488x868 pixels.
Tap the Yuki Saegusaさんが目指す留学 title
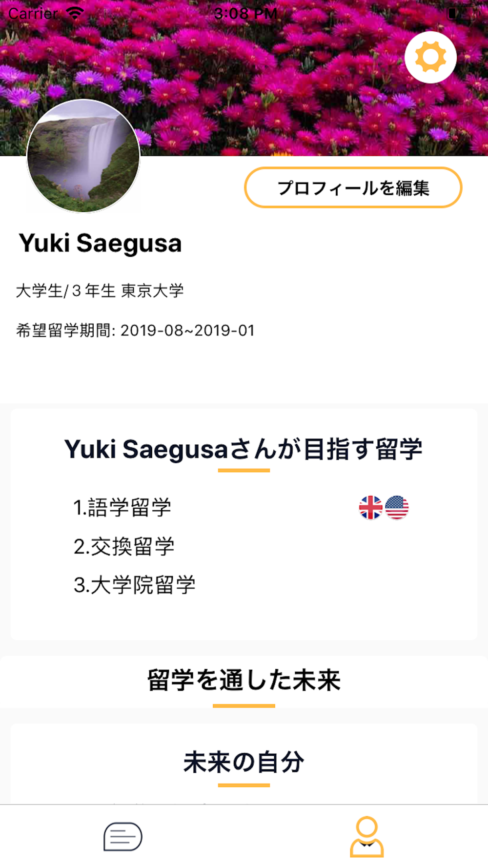[x=244, y=449]
